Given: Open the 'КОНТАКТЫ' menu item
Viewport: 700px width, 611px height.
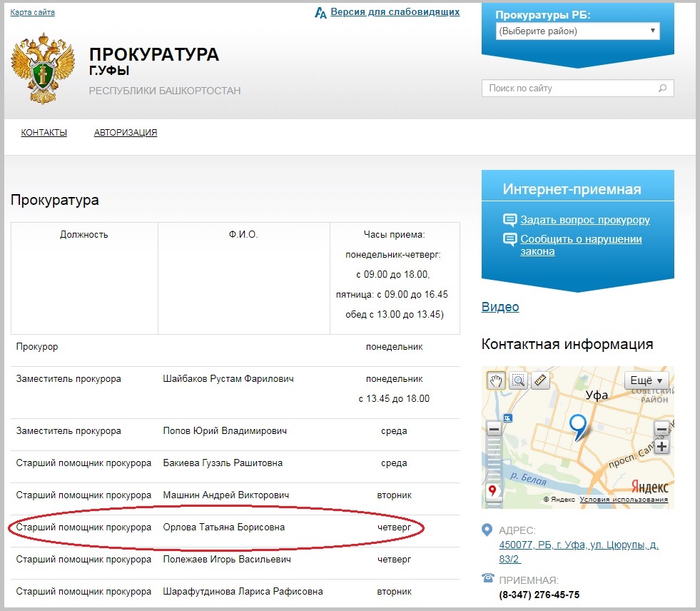Looking at the screenshot, I should (x=44, y=133).
